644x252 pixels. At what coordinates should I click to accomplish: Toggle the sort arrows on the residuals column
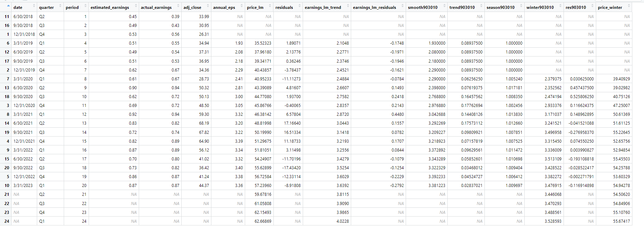click(x=299, y=6)
